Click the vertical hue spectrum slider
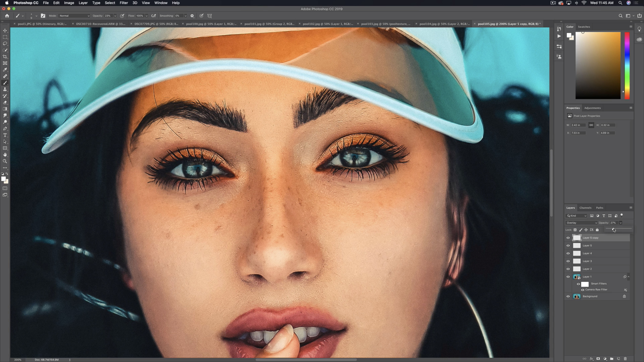This screenshot has height=362, width=644. tap(627, 66)
